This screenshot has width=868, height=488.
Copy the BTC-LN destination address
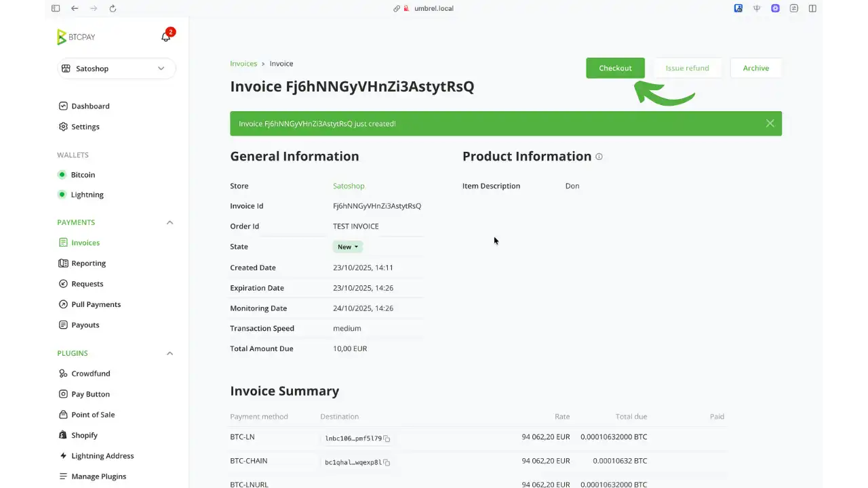click(x=387, y=439)
